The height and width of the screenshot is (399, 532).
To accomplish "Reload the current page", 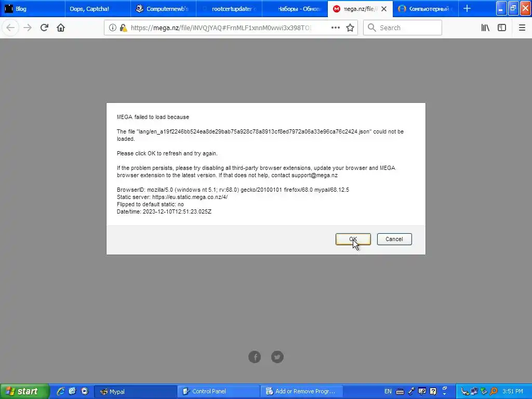I will [44, 28].
